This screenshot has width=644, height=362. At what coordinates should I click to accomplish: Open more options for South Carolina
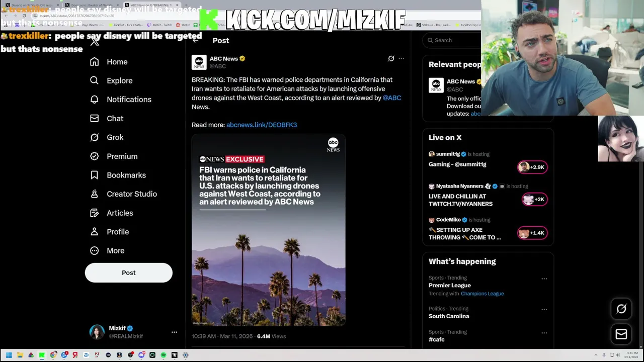(x=544, y=310)
